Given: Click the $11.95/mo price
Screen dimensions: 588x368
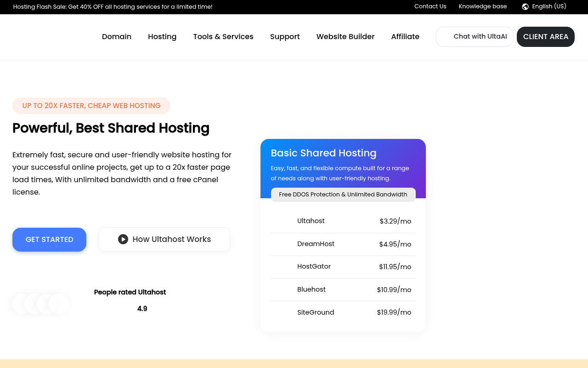Looking at the screenshot, I should [395, 267].
